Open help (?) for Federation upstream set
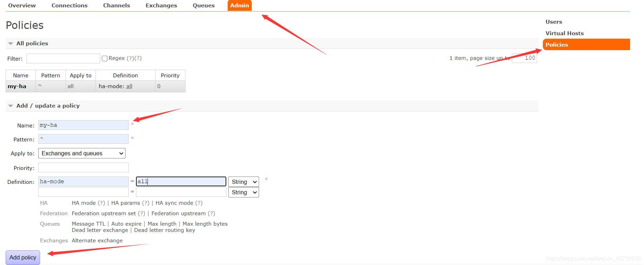Image resolution: width=644 pixels, height=265 pixels. point(142,213)
